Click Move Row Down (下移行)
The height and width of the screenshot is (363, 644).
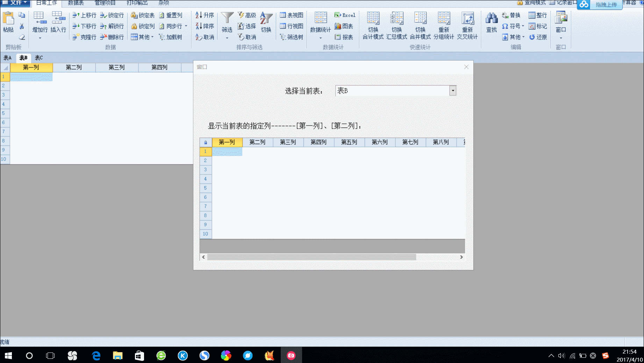pyautogui.click(x=84, y=26)
